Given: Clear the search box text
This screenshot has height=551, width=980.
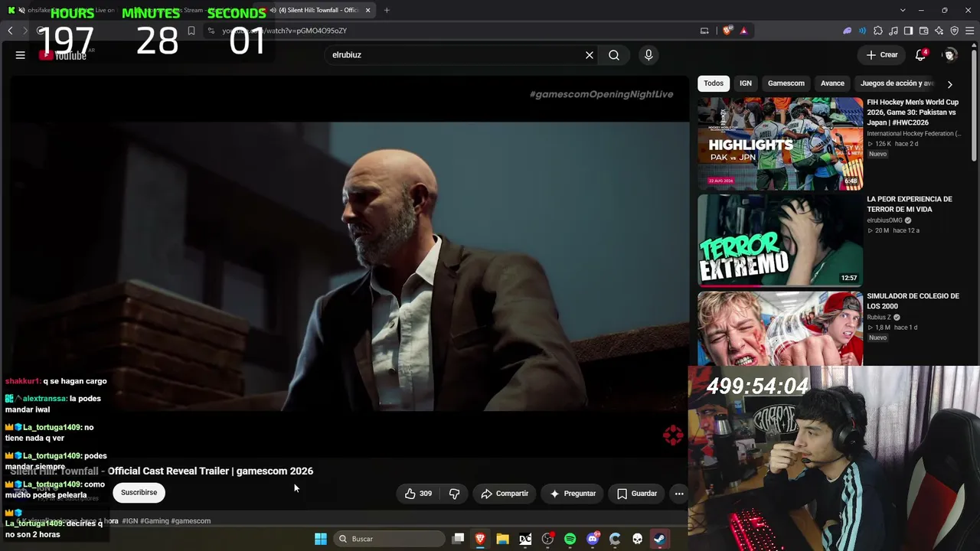Looking at the screenshot, I should pos(590,55).
